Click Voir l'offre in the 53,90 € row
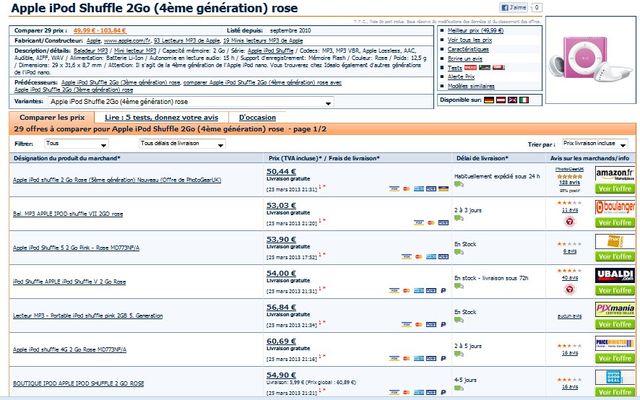This screenshot has height=400, width=640. point(615,256)
